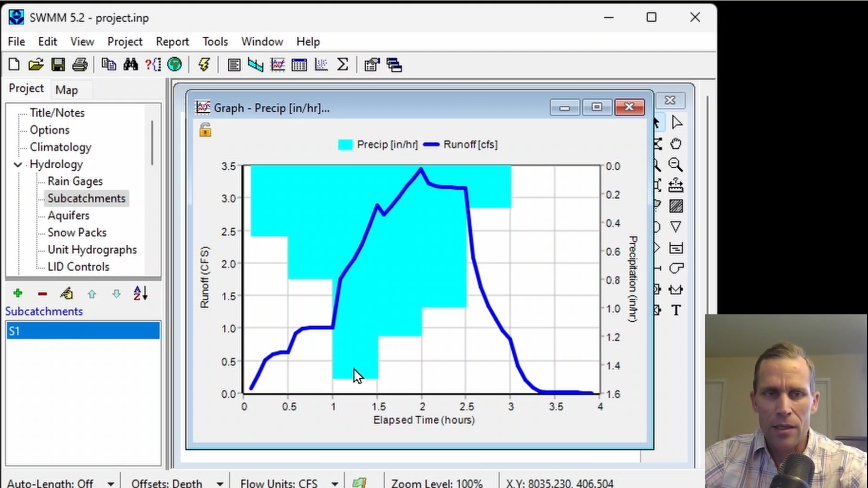The width and height of the screenshot is (868, 488).
Task: Click the green globe Overview Map icon
Action: coord(175,65)
